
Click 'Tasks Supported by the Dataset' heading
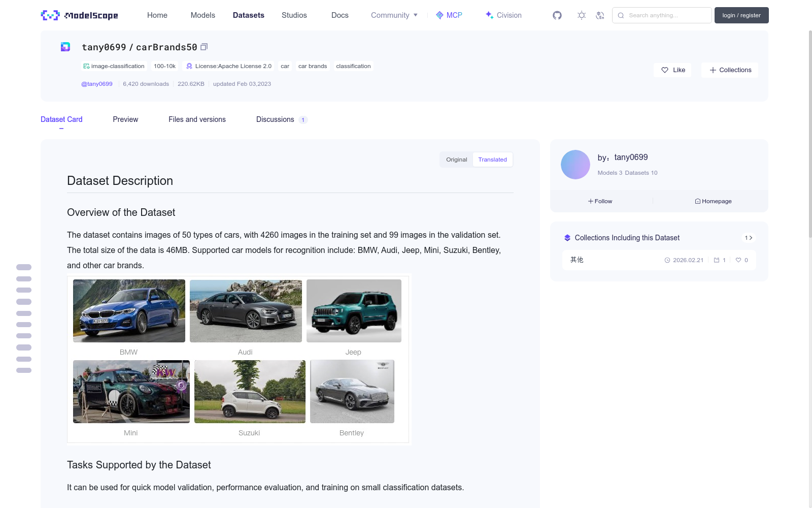[139, 465]
